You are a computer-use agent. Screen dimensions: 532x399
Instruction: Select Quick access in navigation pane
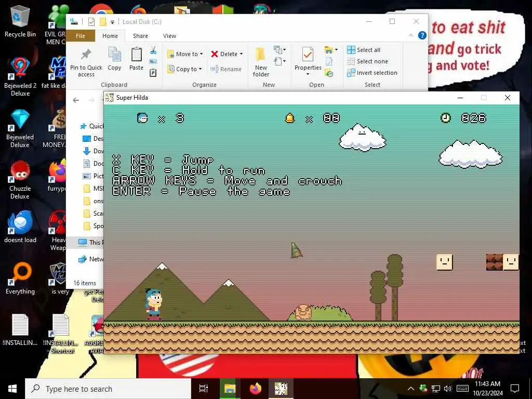tap(92, 126)
